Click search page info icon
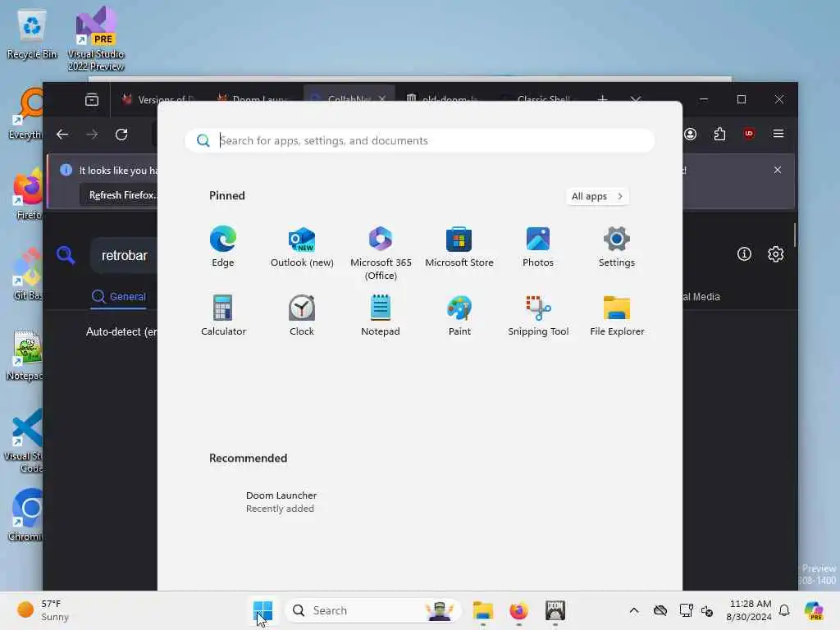Screen dimensions: 840x630 point(744,254)
